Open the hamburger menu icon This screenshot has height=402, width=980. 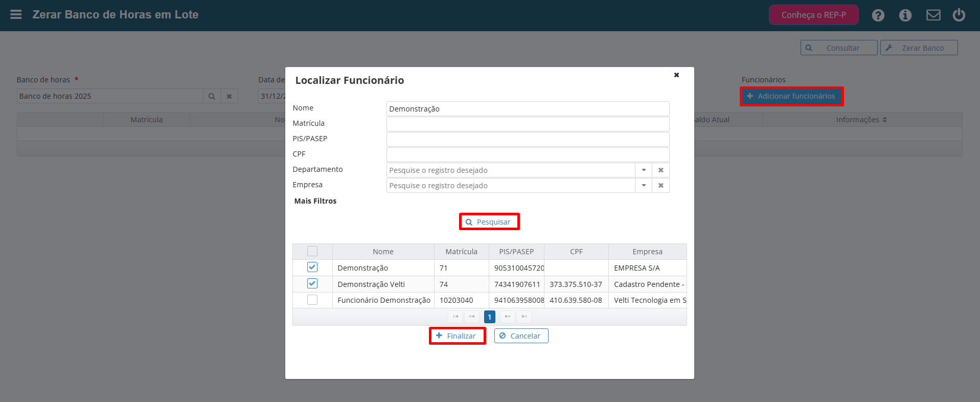coord(16,14)
